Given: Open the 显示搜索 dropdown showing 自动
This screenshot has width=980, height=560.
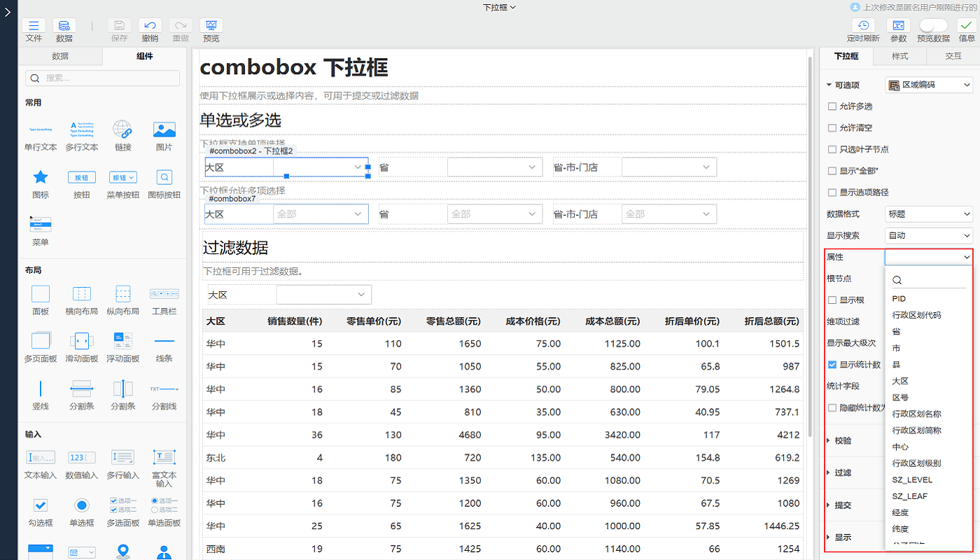Looking at the screenshot, I should (x=928, y=236).
